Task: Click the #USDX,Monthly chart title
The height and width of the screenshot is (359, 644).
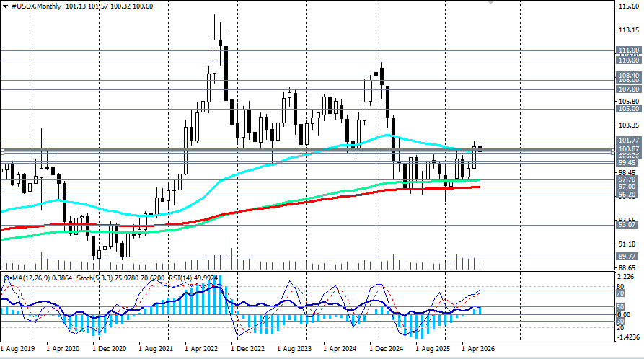Action: [x=36, y=6]
